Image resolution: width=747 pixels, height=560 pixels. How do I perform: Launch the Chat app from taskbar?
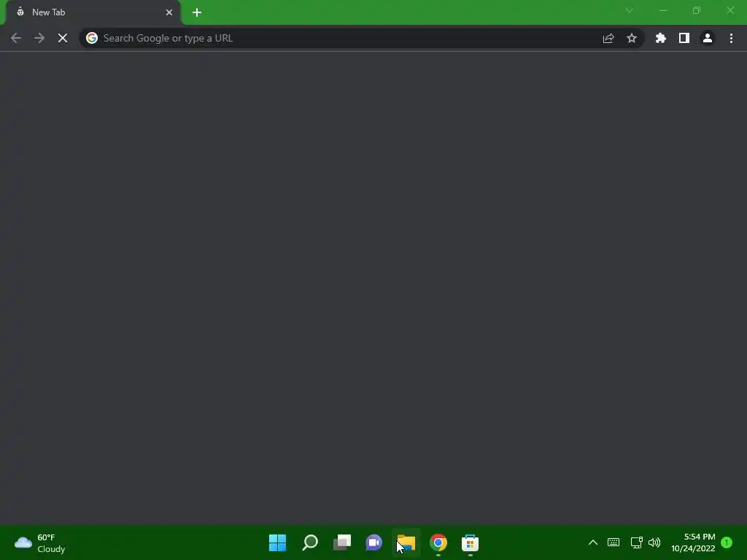click(x=374, y=542)
